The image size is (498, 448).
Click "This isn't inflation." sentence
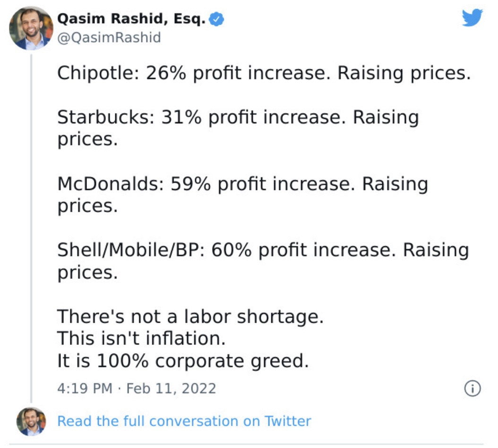pos(141,338)
